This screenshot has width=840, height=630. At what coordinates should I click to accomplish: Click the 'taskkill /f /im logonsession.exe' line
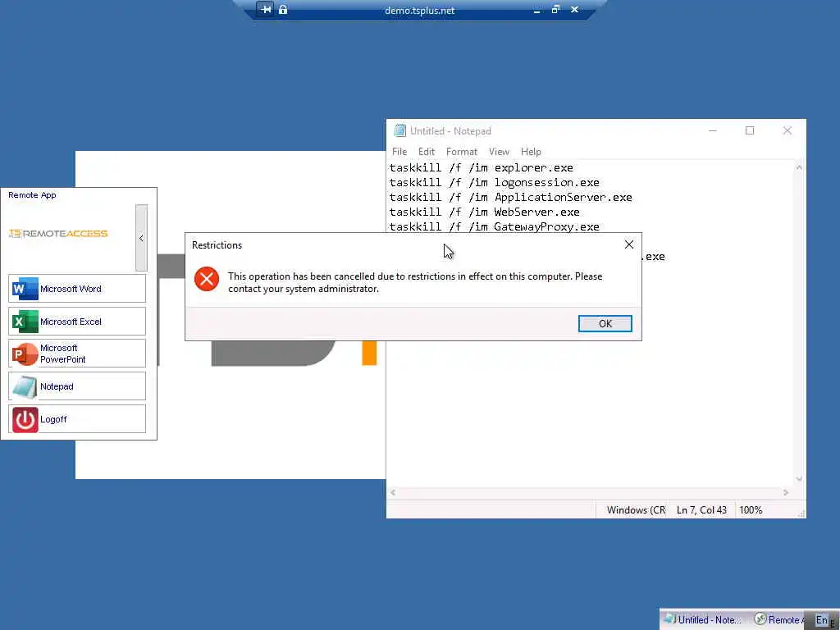point(494,183)
